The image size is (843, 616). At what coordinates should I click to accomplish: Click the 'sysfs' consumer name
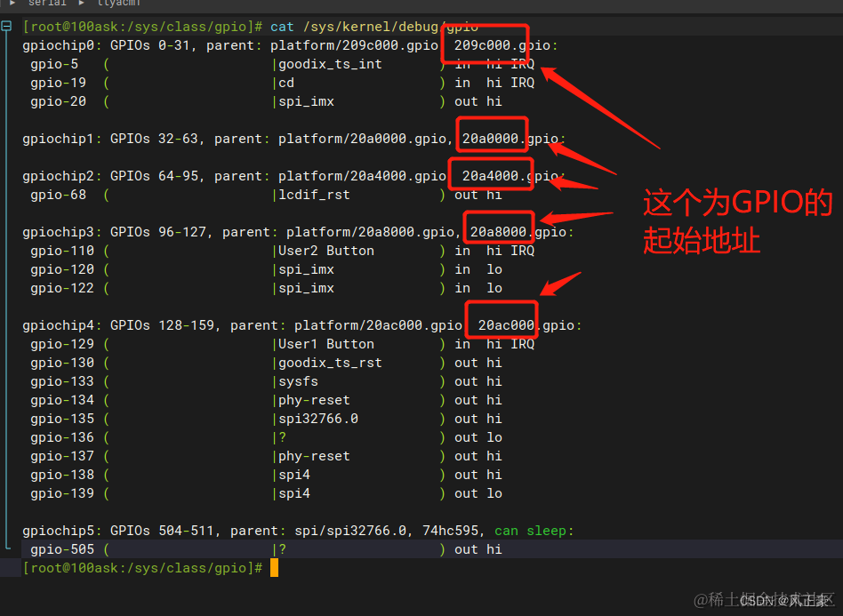pyautogui.click(x=299, y=381)
